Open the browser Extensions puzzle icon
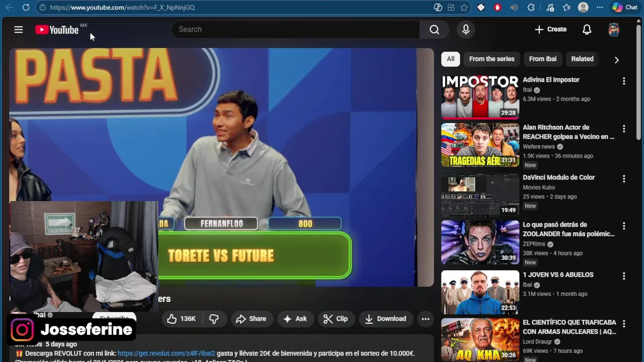The image size is (644, 362). click(531, 8)
